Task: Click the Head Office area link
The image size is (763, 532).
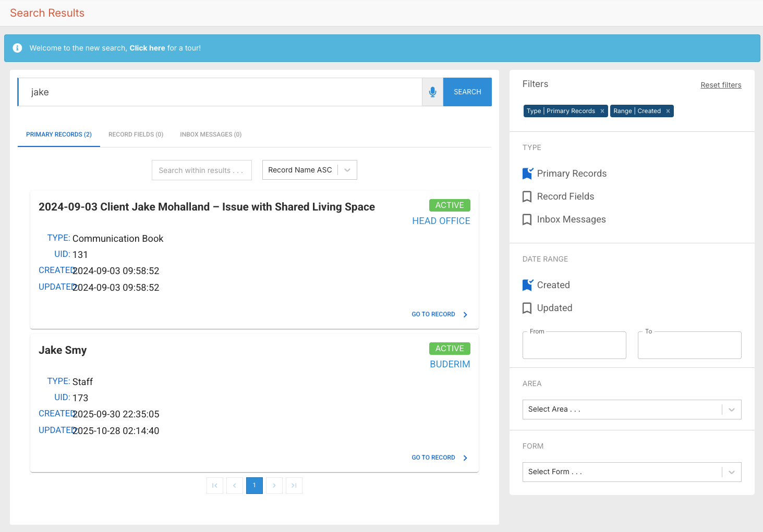Action: (441, 221)
